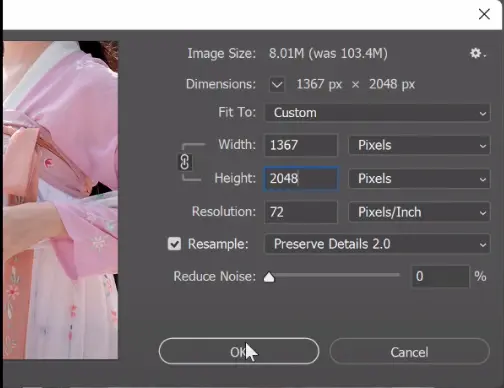The height and width of the screenshot is (388, 504).
Task: Click the Width input field
Action: 301,145
